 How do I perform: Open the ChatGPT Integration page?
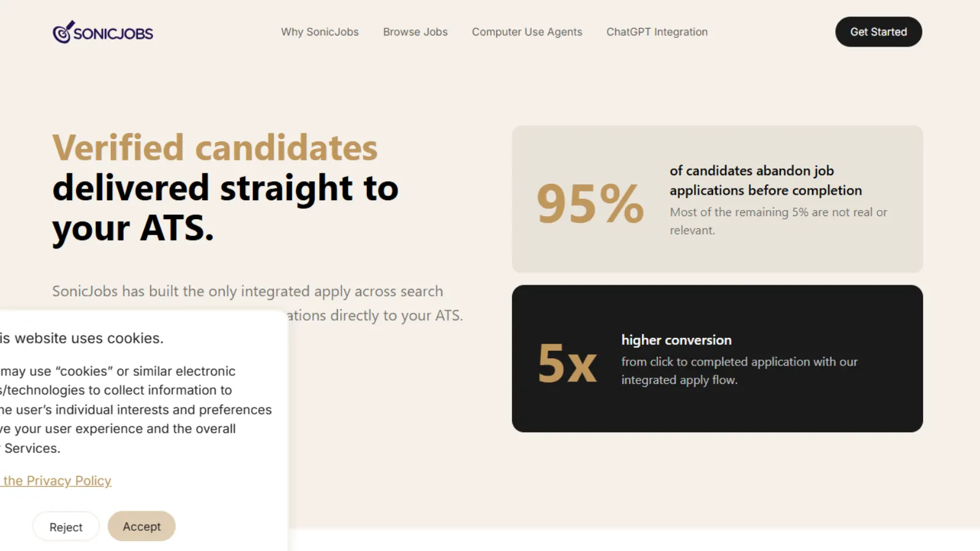pos(657,32)
